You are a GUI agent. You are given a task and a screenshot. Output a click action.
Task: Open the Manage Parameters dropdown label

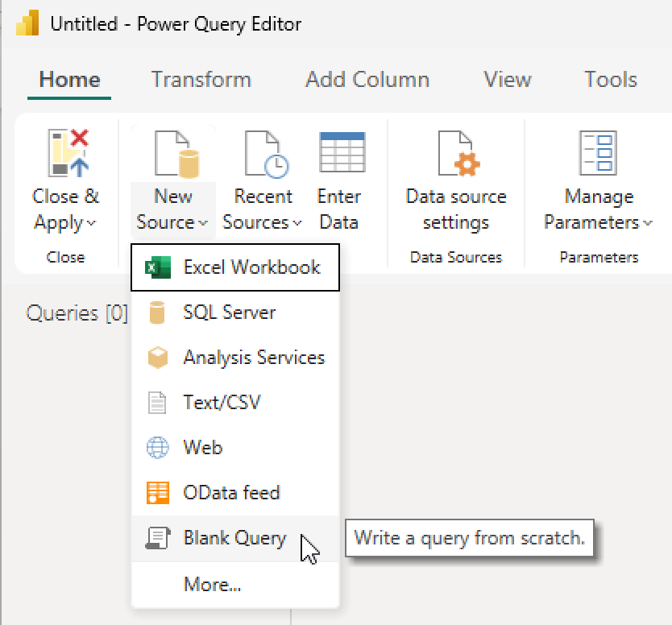click(599, 209)
